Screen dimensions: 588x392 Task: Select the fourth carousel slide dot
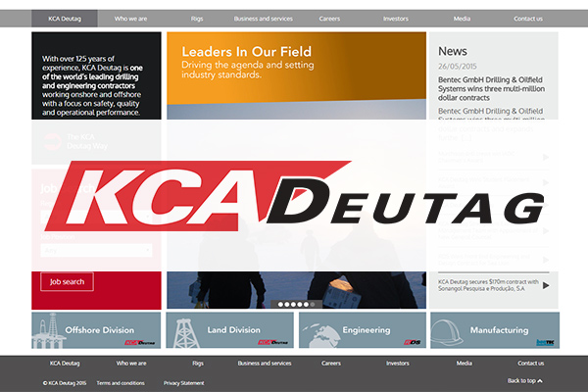point(300,304)
